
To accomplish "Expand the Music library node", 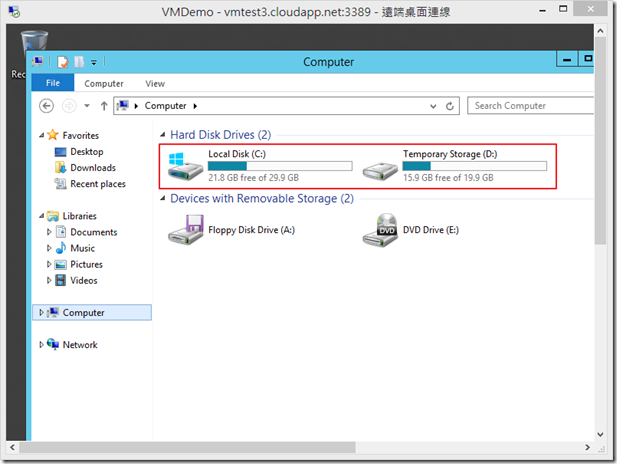I will [x=49, y=248].
